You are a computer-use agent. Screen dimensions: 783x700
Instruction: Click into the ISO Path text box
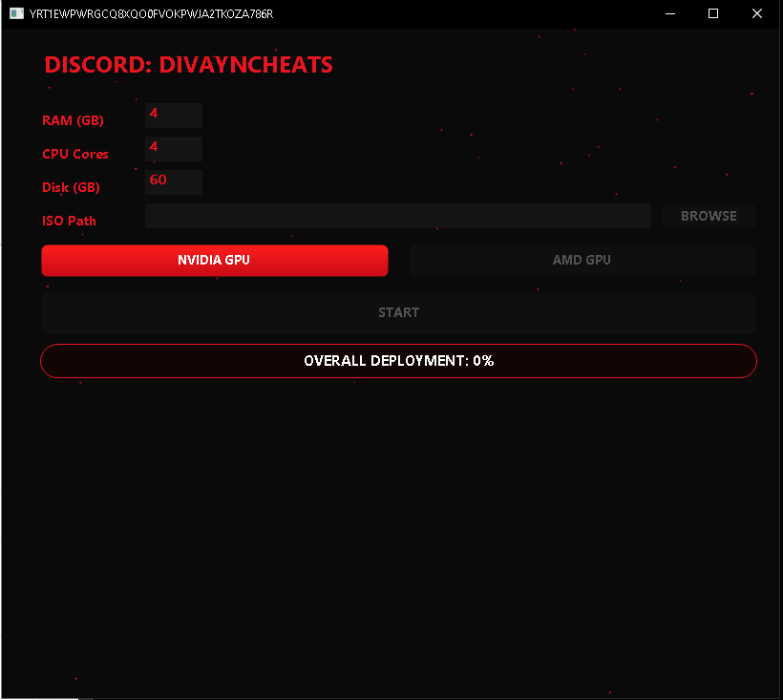[398, 216]
